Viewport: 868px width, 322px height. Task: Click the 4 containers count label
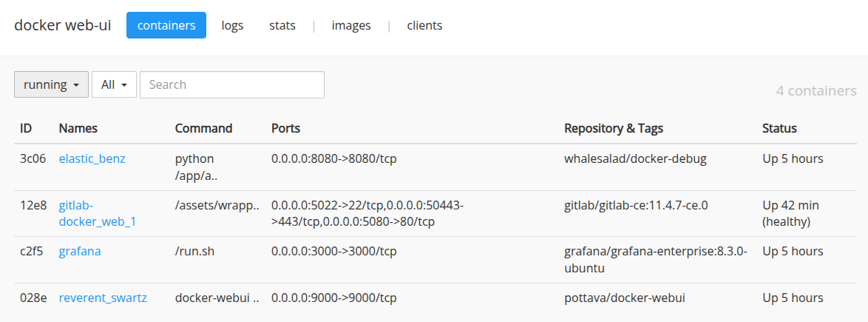click(x=816, y=91)
